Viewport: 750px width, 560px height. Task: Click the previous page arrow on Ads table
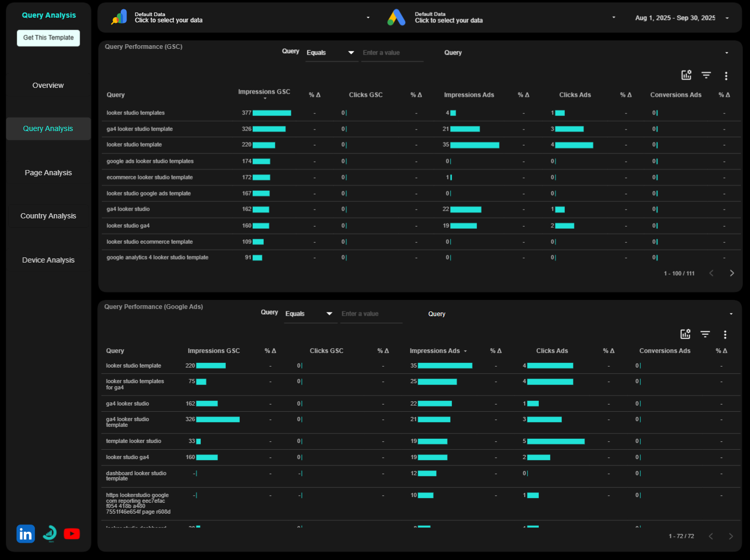tap(711, 536)
